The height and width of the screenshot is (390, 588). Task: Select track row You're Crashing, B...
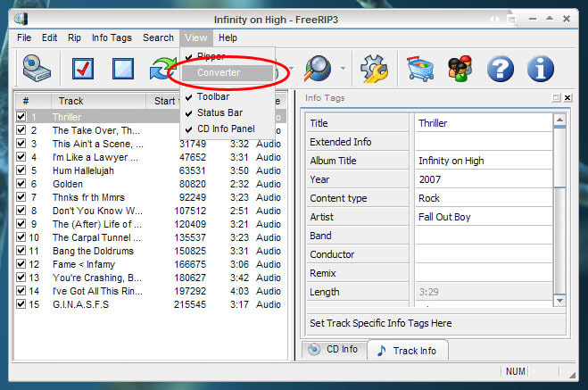point(151,278)
